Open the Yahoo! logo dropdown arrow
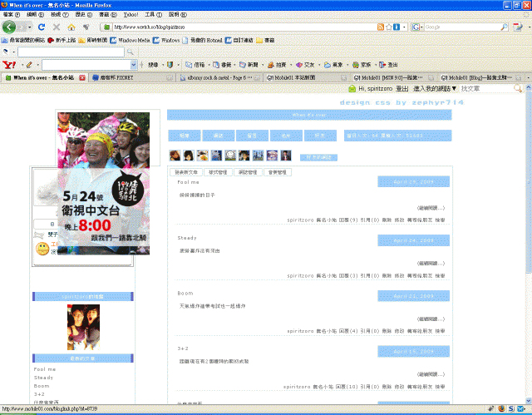The width and height of the screenshot is (532, 415). (x=22, y=65)
